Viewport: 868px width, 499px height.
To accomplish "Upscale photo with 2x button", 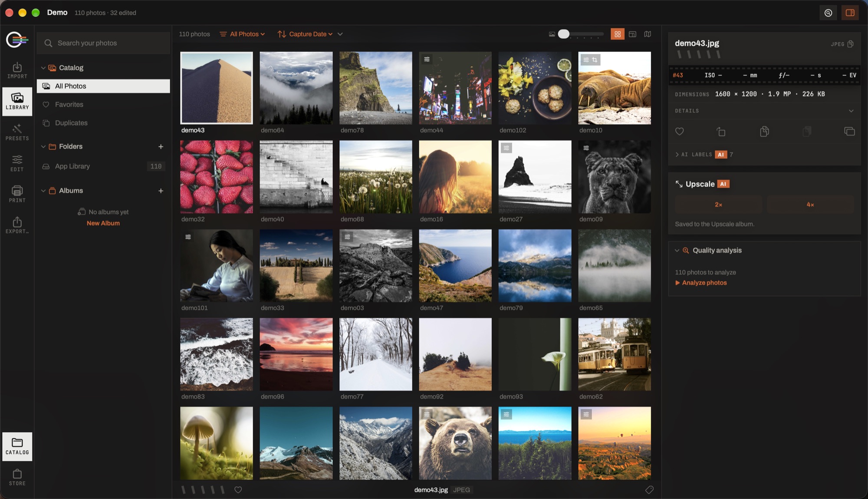I will (718, 205).
